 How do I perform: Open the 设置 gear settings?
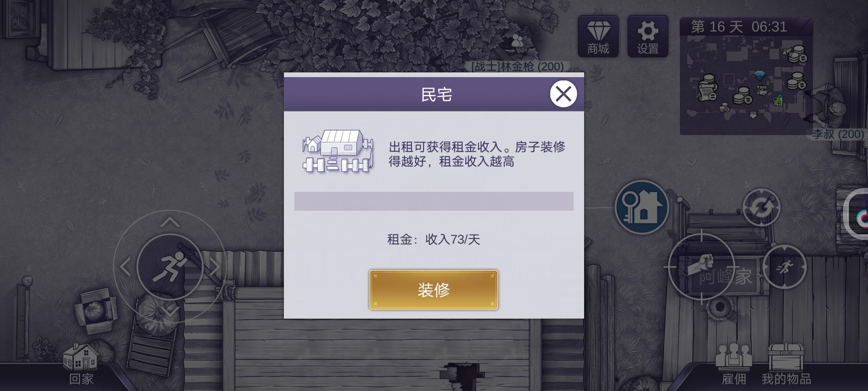[648, 36]
